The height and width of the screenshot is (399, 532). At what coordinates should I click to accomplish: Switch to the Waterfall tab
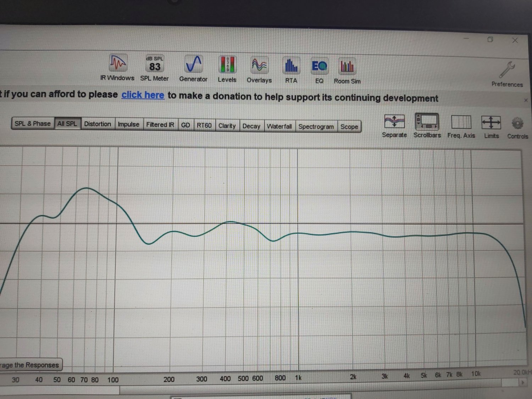[x=279, y=127]
